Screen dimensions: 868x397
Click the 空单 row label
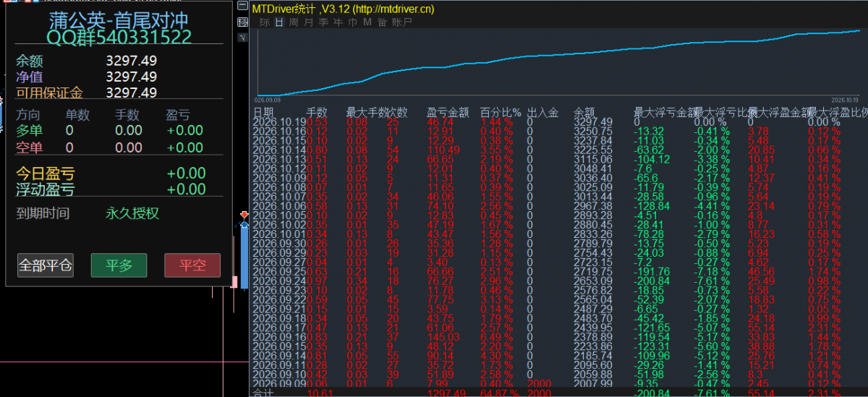click(x=29, y=148)
